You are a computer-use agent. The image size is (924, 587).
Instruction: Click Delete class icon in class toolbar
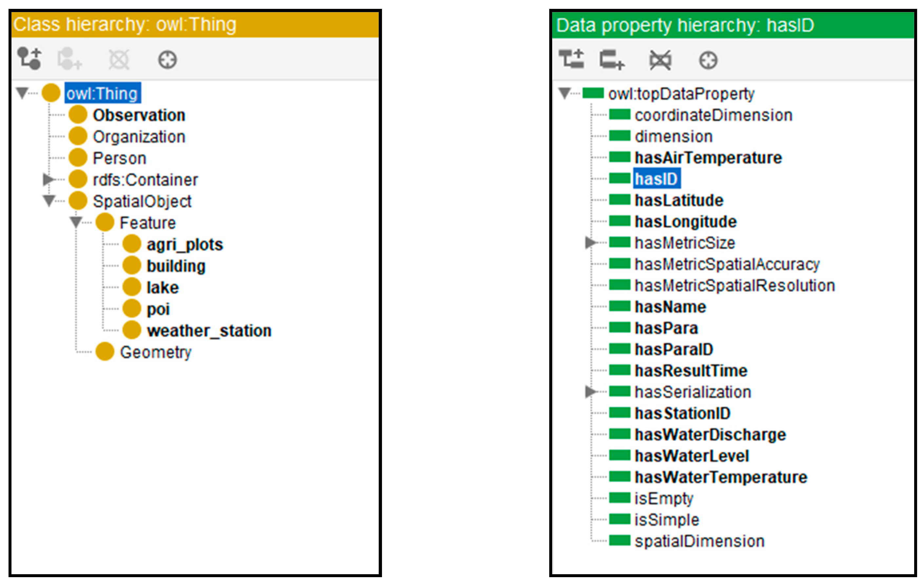coord(119,59)
